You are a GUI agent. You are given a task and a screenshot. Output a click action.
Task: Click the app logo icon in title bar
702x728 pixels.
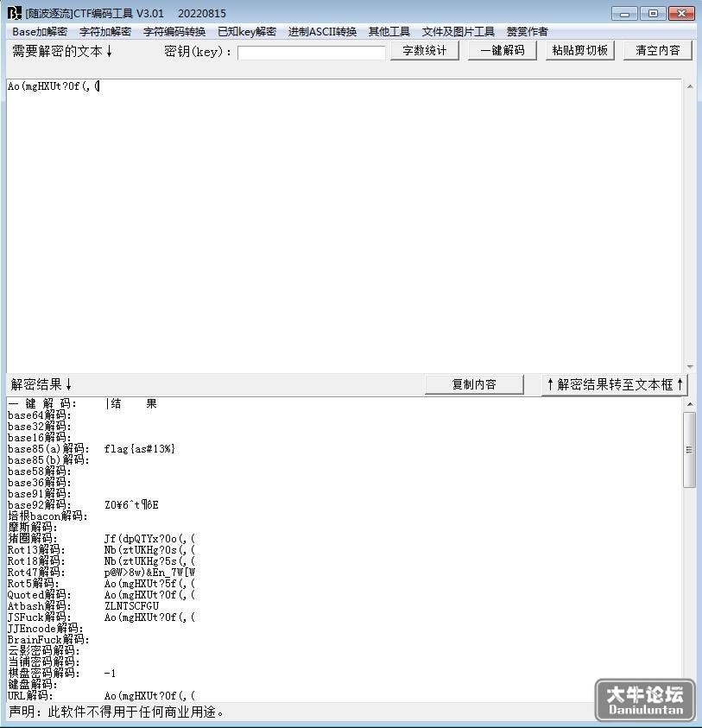pyautogui.click(x=15, y=13)
